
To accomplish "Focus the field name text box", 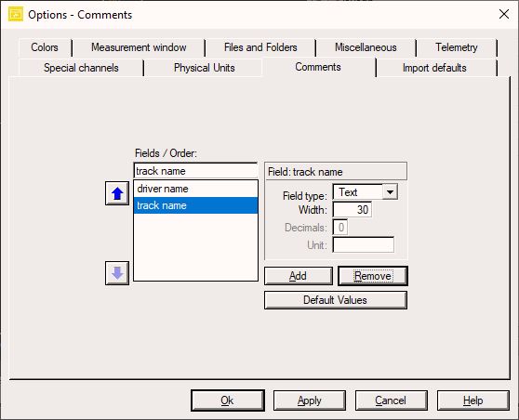I will point(195,171).
